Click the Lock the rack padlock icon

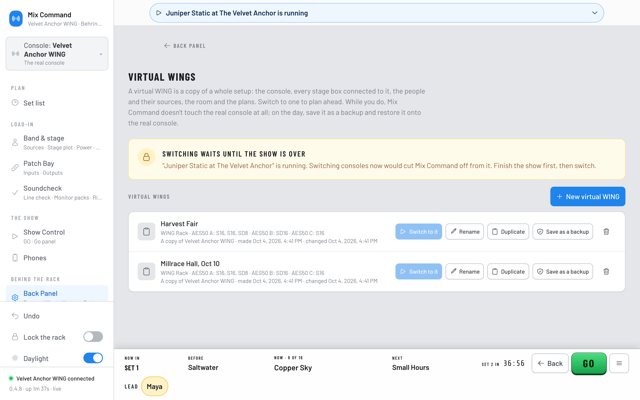[15, 337]
